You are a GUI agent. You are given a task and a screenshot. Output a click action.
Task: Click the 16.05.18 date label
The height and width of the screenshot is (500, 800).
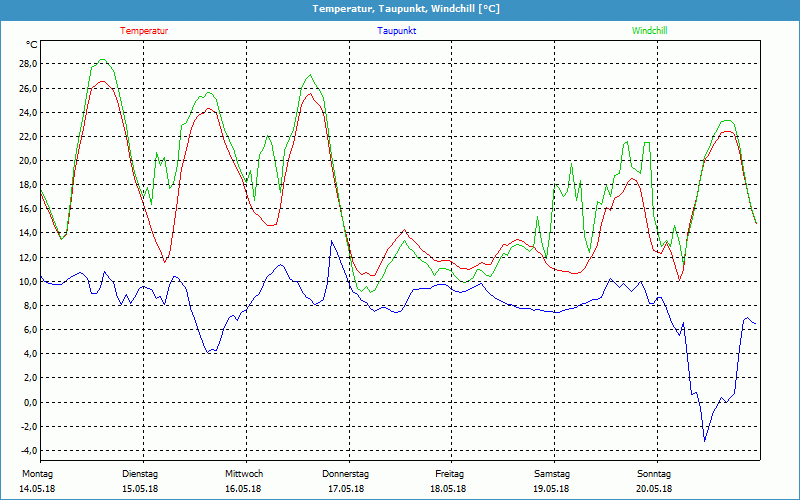[x=243, y=489]
